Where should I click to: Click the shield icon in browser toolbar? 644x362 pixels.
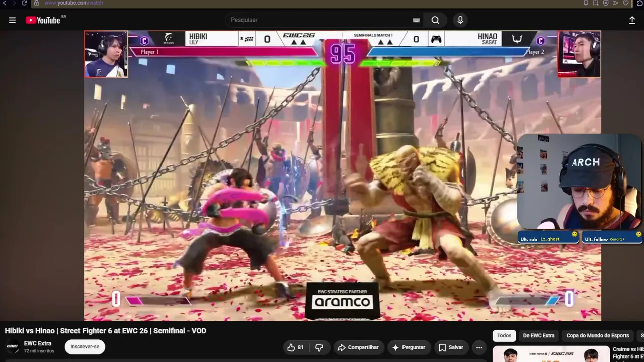606,3
